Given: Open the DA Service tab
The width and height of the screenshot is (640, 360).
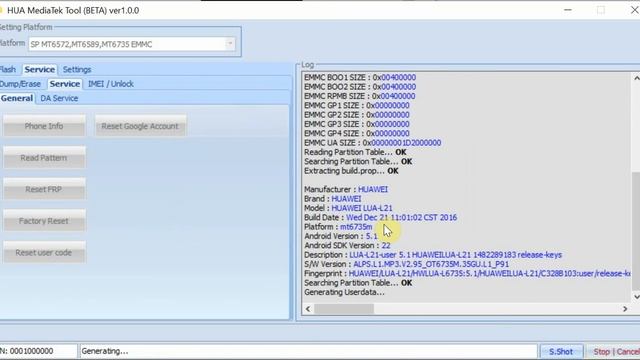Looking at the screenshot, I should point(59,98).
